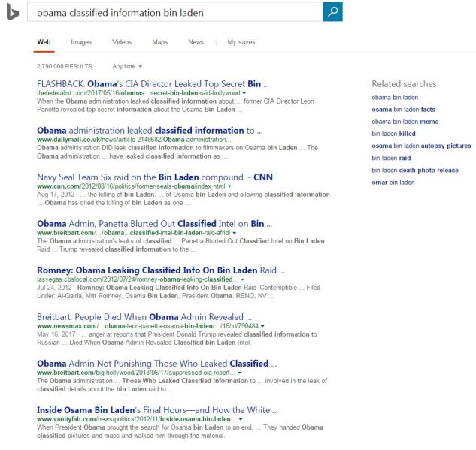
Task: Click the thefederalist.com green URL
Action: [x=138, y=93]
